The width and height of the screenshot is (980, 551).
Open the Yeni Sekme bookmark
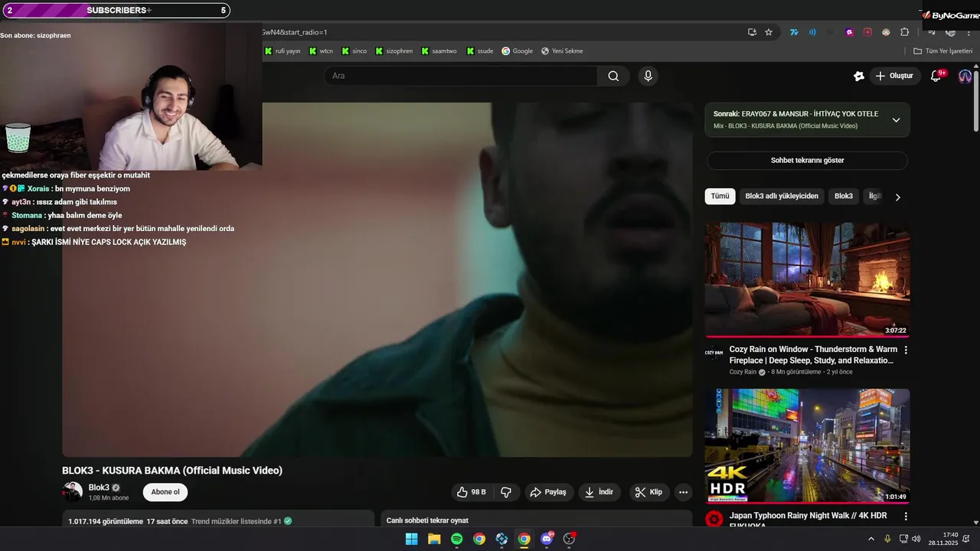point(562,51)
